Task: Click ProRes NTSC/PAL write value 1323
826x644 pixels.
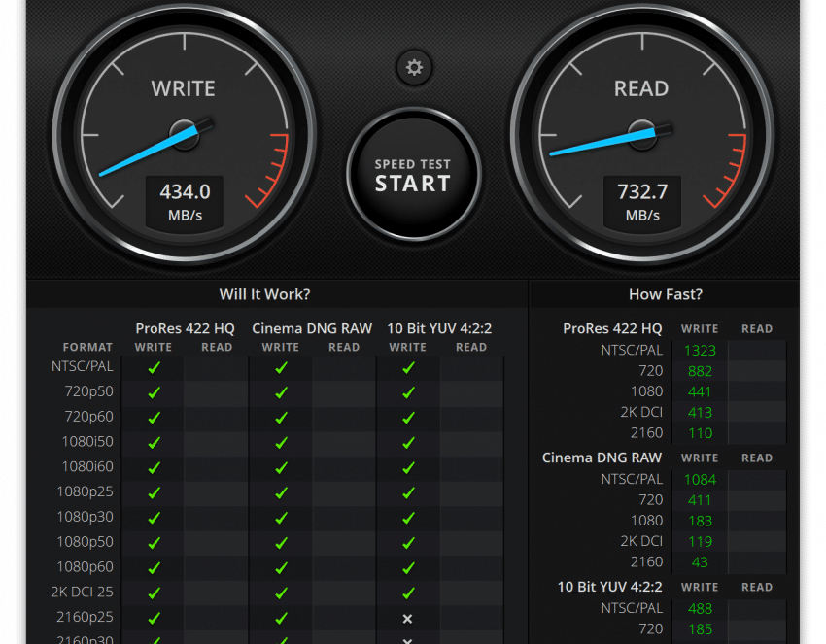Action: click(x=700, y=351)
